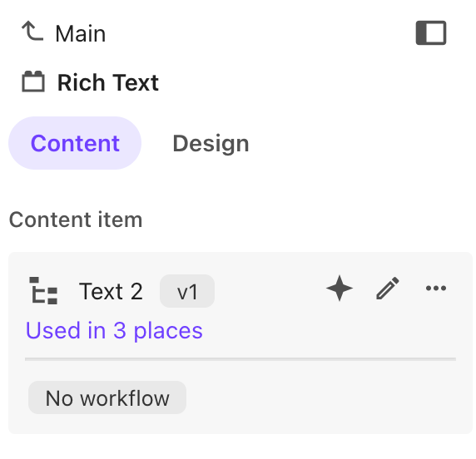Edit Text 2 with the pencil icon
The height and width of the screenshot is (459, 476).
(x=388, y=288)
